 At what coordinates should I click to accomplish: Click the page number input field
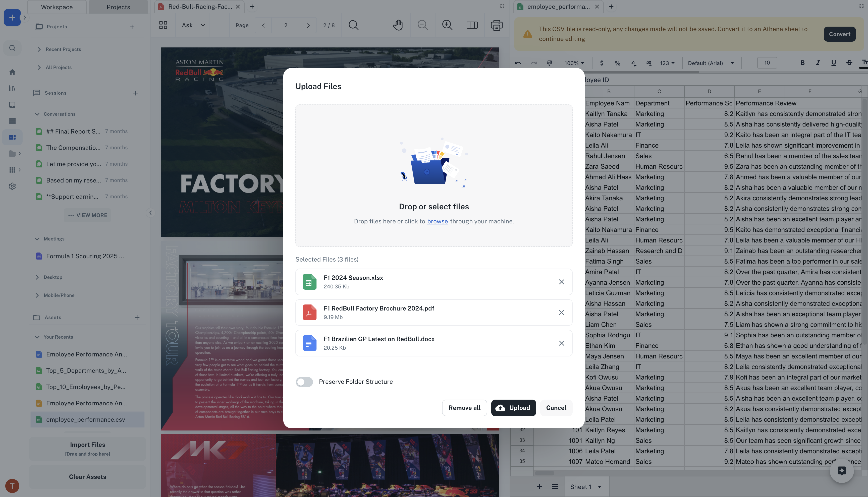click(x=286, y=25)
